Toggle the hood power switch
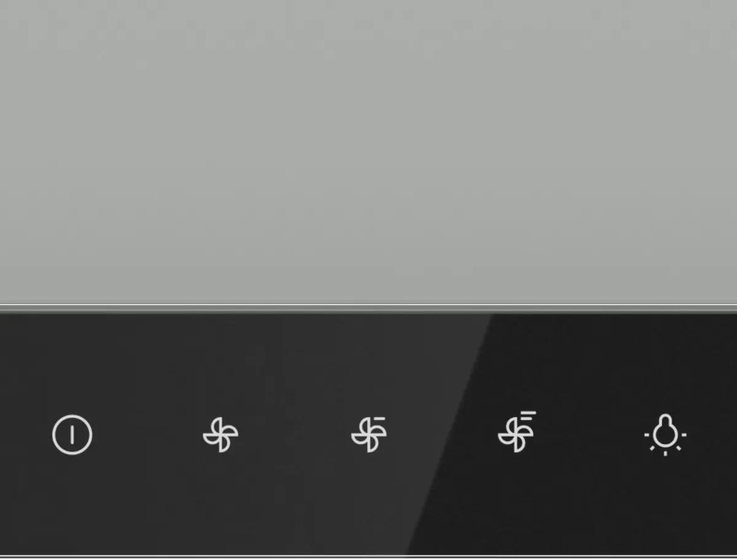This screenshot has width=737, height=560. tap(72, 435)
